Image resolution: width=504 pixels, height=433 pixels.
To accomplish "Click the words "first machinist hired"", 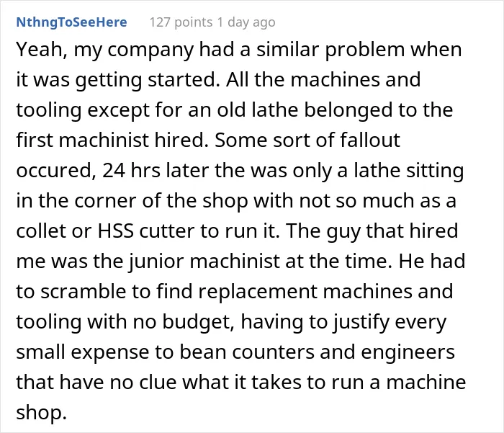I will [x=112, y=140].
